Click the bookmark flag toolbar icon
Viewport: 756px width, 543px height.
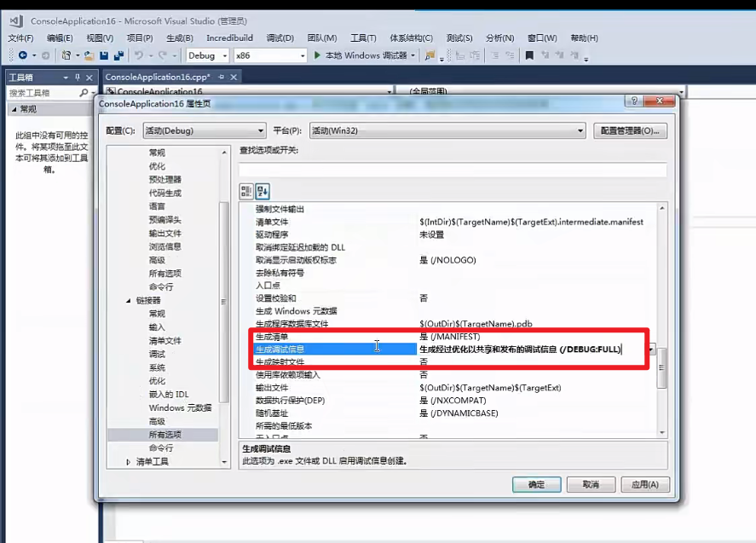point(529,55)
